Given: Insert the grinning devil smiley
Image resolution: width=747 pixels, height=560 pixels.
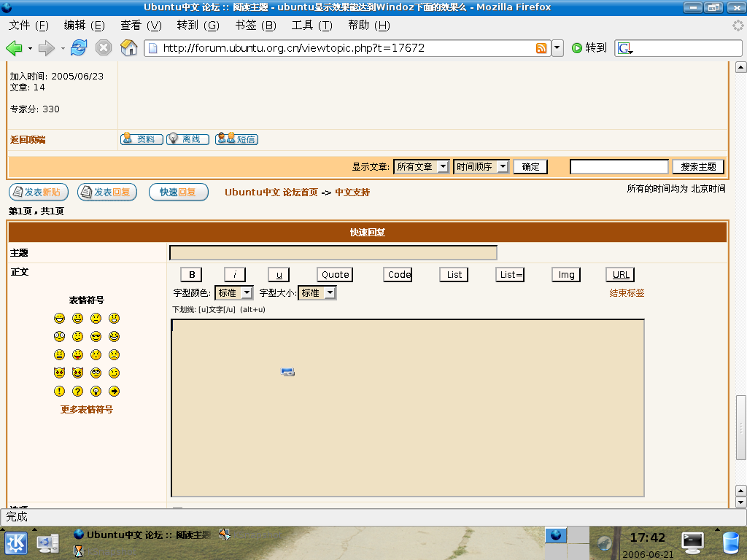Looking at the screenshot, I should tap(77, 373).
